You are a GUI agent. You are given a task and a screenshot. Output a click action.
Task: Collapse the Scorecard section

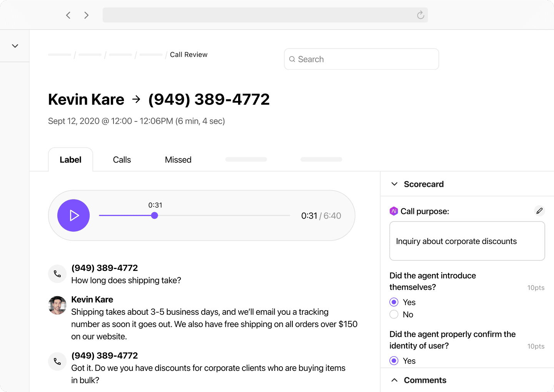394,184
